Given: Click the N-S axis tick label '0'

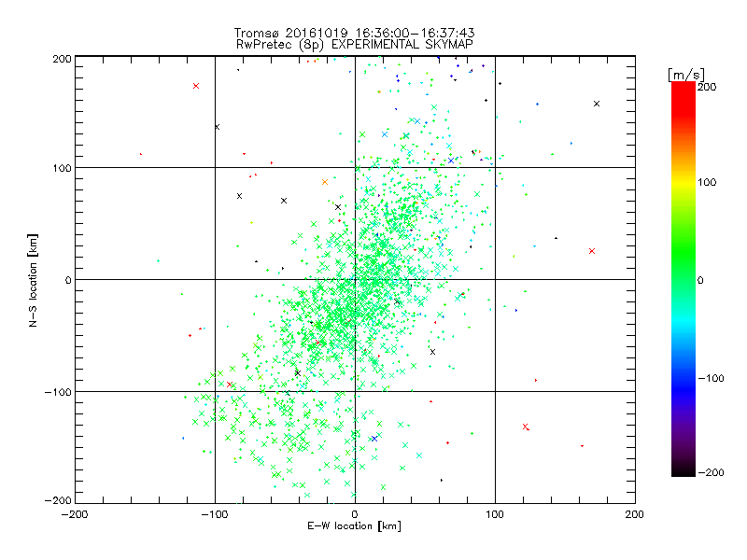Looking at the screenshot, I should 68,280.
